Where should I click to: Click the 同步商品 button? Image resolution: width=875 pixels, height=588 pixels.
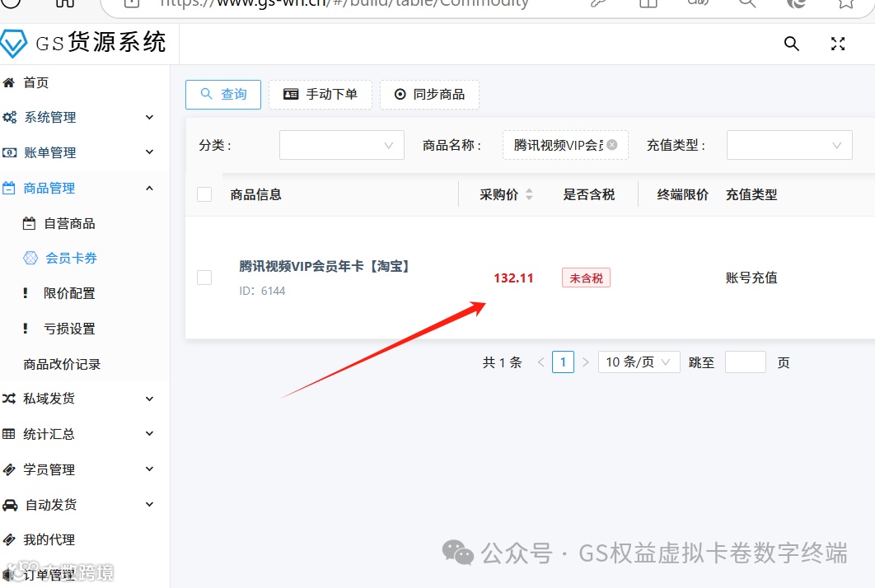(x=430, y=94)
